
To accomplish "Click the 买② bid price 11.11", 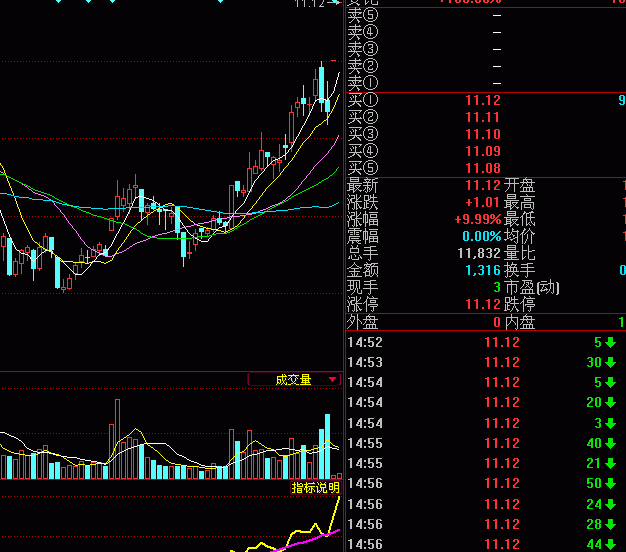I will [483, 117].
